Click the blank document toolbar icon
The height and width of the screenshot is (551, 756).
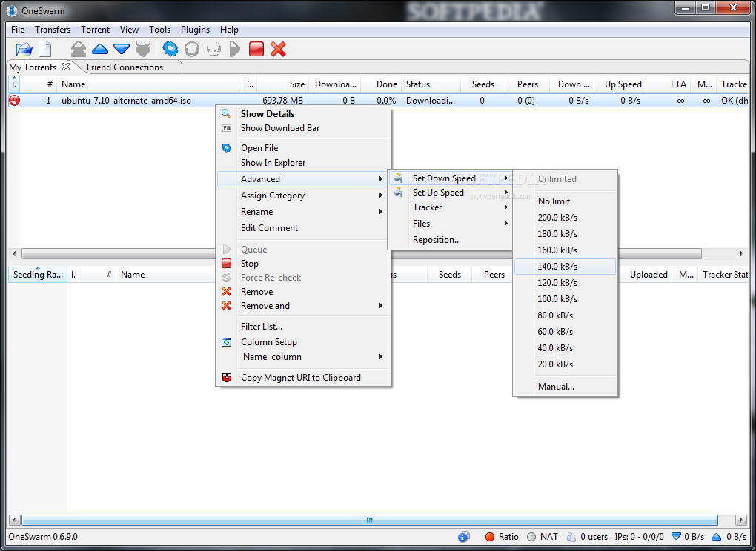[x=44, y=49]
